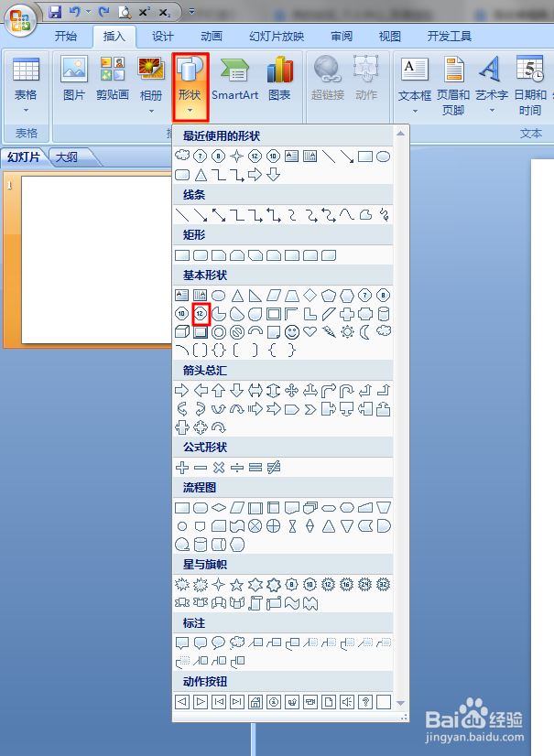Image resolution: width=554 pixels, height=756 pixels.
Task: Switch to the 大纲 outline pane tab
Action: tap(67, 157)
